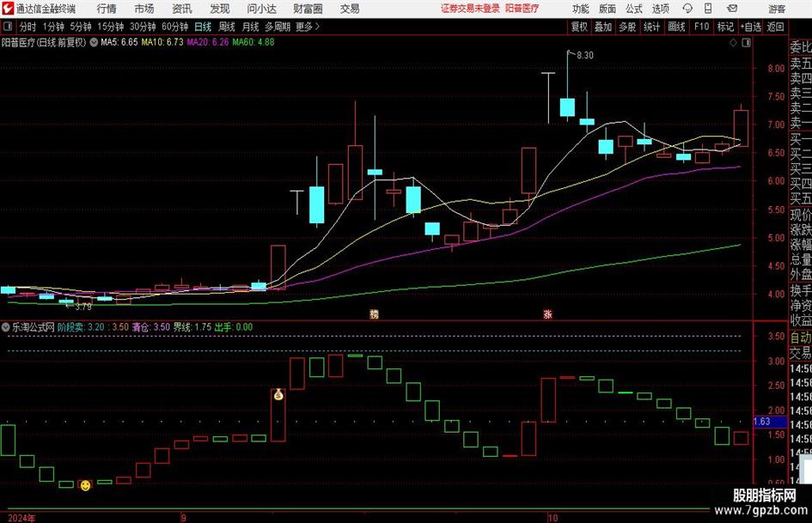Switch to the 分时 chart tab
This screenshot has height=523, width=812.
pos(27,27)
